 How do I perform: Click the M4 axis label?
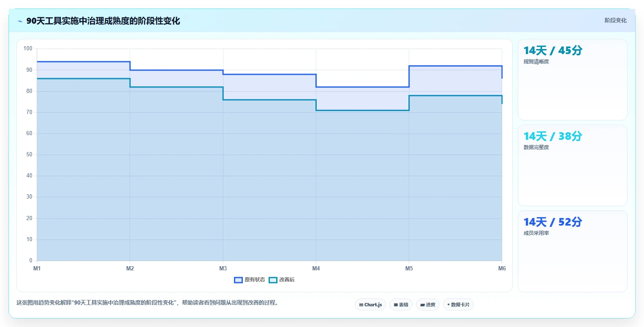tap(316, 268)
